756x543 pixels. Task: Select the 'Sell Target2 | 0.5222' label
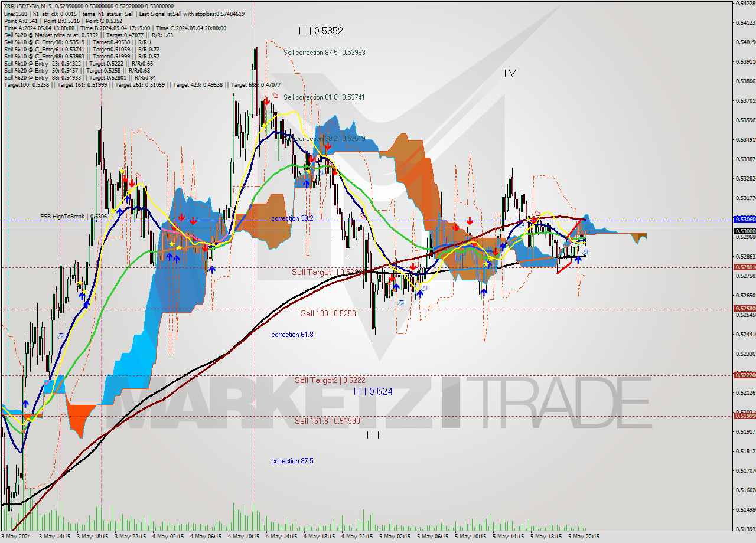[x=330, y=381]
